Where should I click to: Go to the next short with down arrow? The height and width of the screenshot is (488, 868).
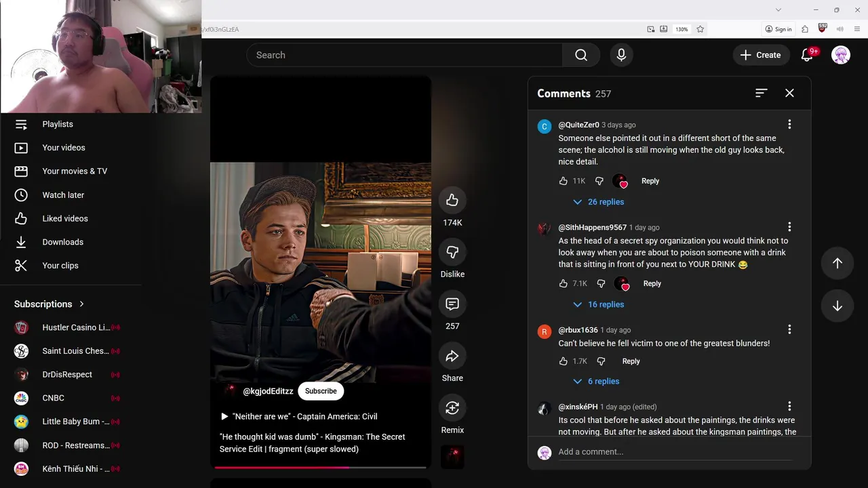tap(837, 306)
